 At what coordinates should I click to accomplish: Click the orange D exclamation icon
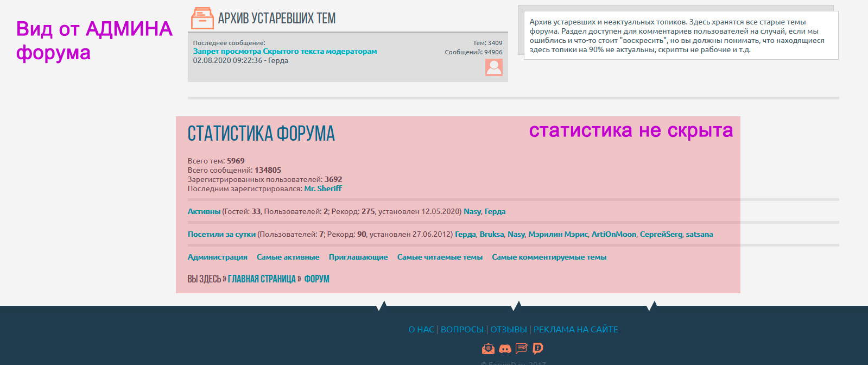point(537,348)
